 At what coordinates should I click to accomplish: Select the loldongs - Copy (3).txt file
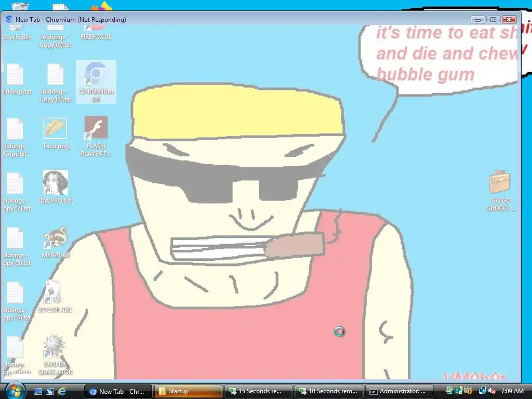[16, 247]
